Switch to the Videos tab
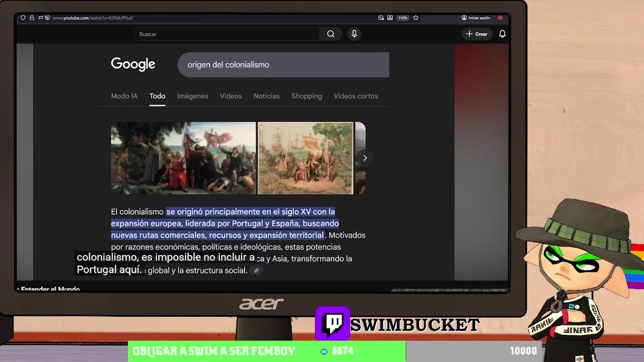 [x=231, y=96]
